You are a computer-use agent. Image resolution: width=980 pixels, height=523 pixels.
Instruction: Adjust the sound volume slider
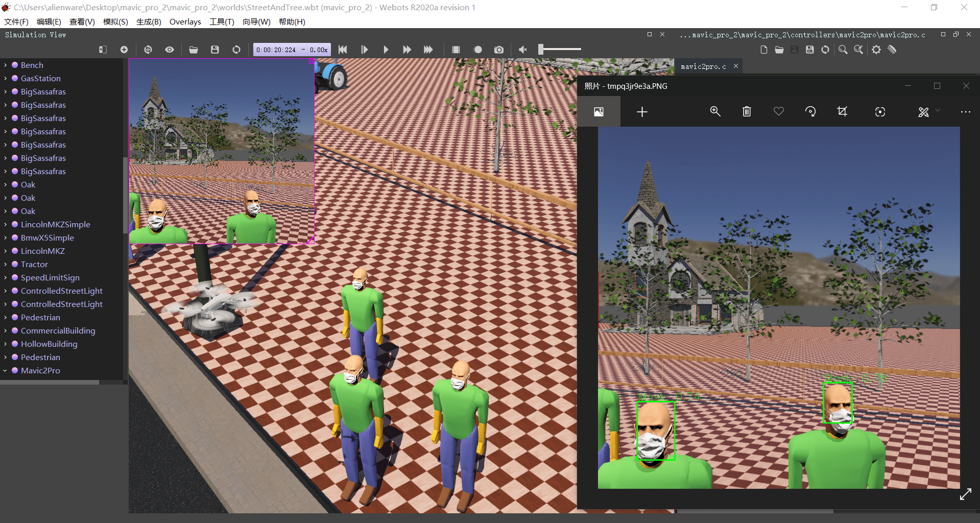(x=560, y=50)
